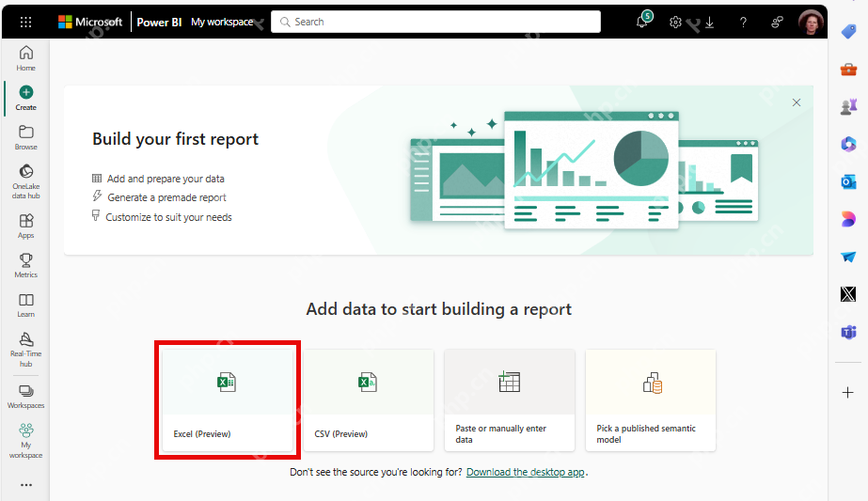
Task: Open My workspace in the header
Action: [222, 23]
